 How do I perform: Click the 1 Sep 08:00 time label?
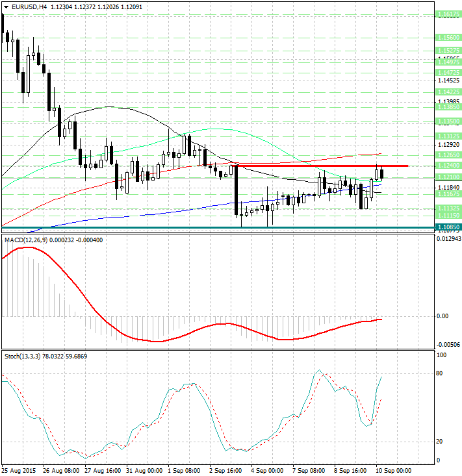(x=184, y=471)
